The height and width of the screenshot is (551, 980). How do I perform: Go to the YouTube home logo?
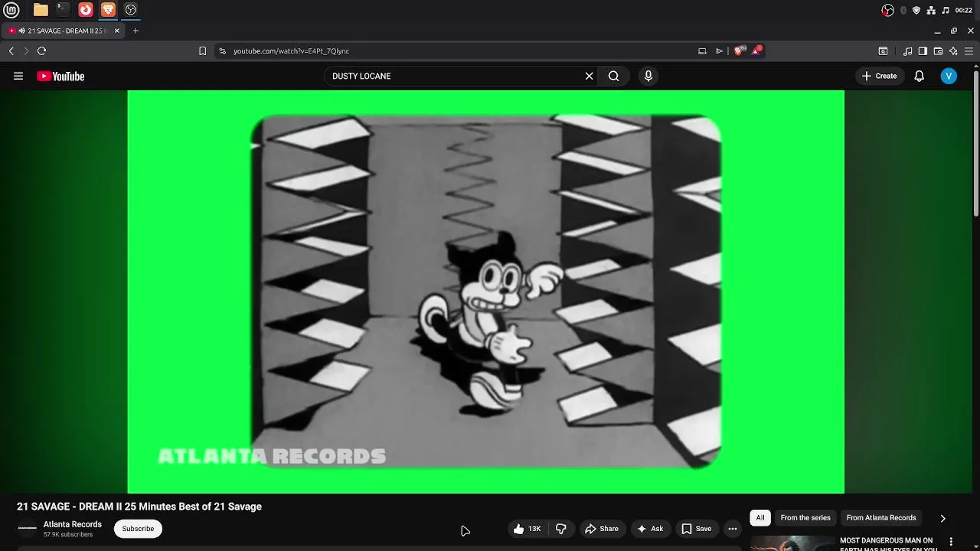point(60,76)
